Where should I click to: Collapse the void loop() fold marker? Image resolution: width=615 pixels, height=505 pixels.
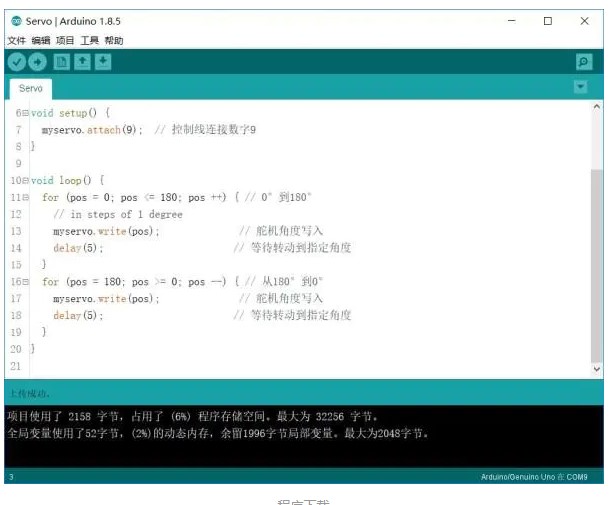point(26,181)
